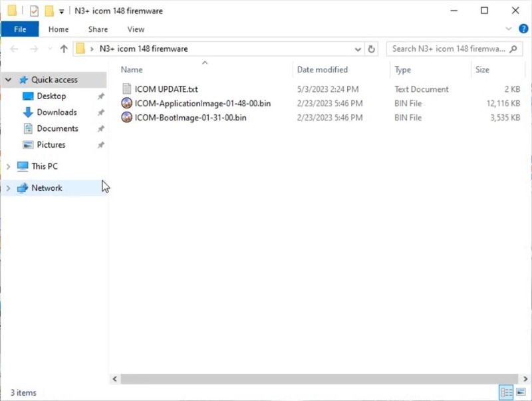Sort files by Name column
Screen dimensions: 532x401
[x=132, y=70]
